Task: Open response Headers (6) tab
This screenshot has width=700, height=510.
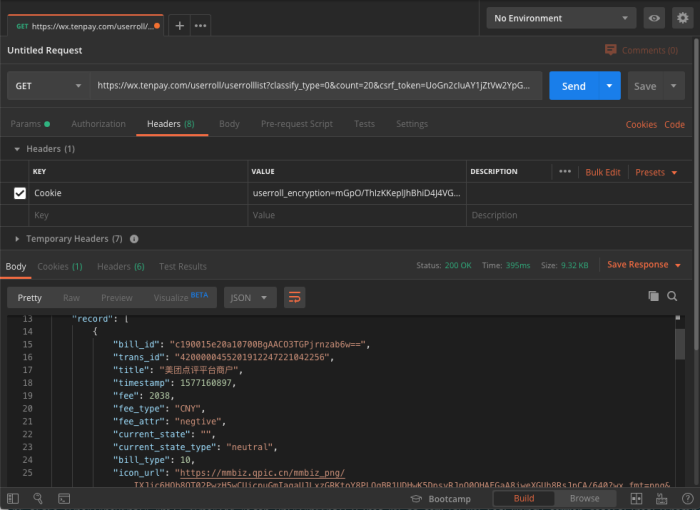Action: pyautogui.click(x=121, y=267)
